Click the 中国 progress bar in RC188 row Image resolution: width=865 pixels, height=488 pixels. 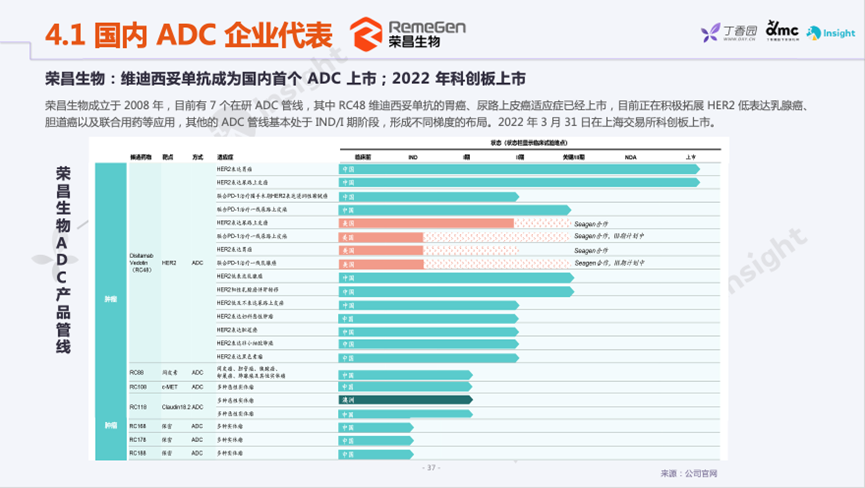click(x=376, y=454)
